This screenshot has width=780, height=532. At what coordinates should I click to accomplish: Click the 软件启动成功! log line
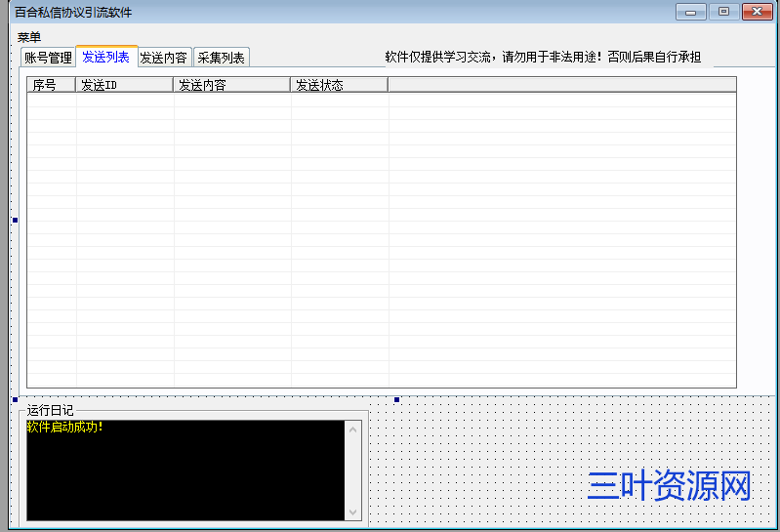pos(64,427)
